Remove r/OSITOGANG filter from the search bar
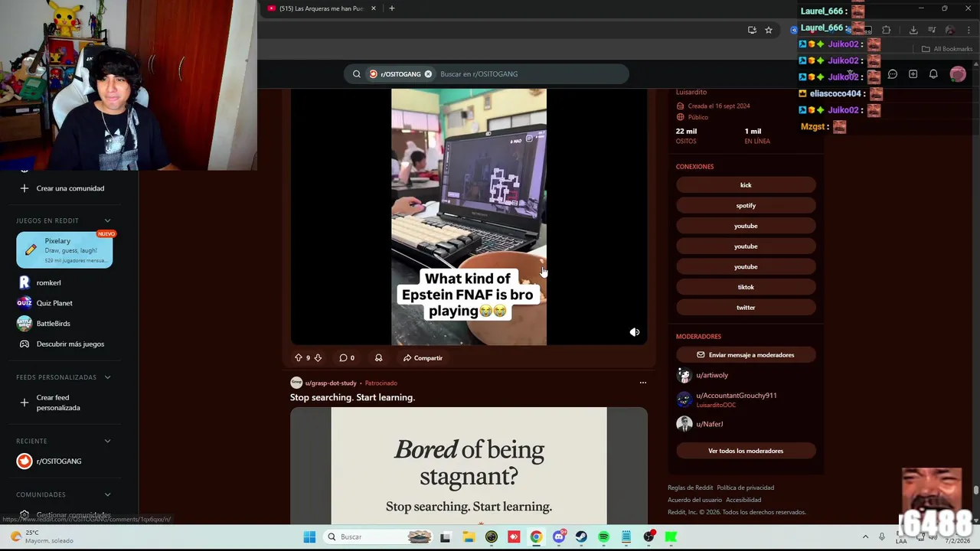This screenshot has height=551, width=980. 428,74
